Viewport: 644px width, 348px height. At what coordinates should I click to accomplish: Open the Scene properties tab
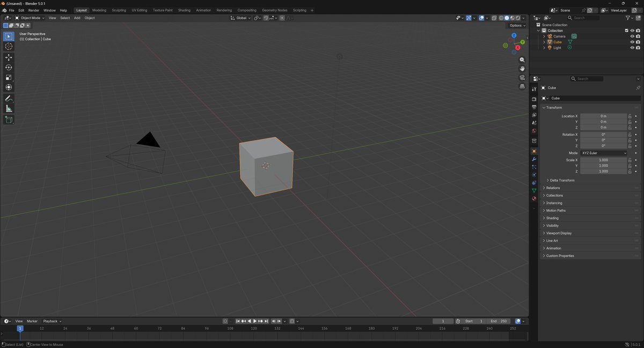pyautogui.click(x=534, y=123)
